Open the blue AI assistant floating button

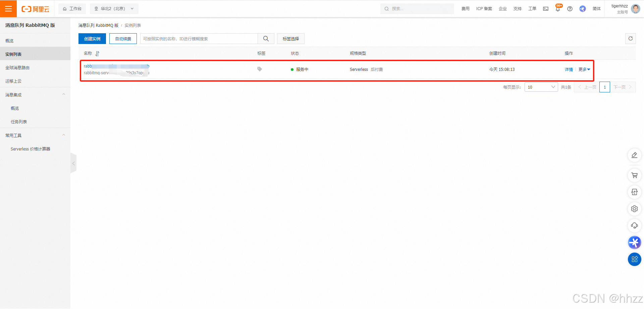(634, 242)
